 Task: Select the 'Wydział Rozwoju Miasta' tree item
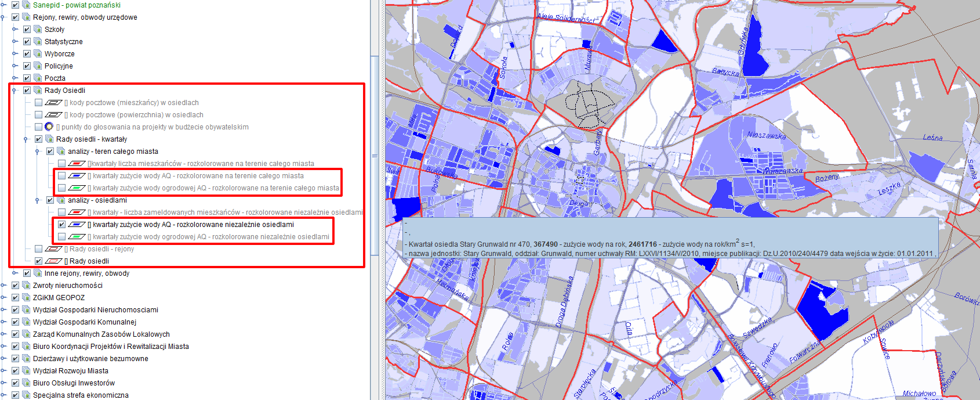pyautogui.click(x=70, y=371)
